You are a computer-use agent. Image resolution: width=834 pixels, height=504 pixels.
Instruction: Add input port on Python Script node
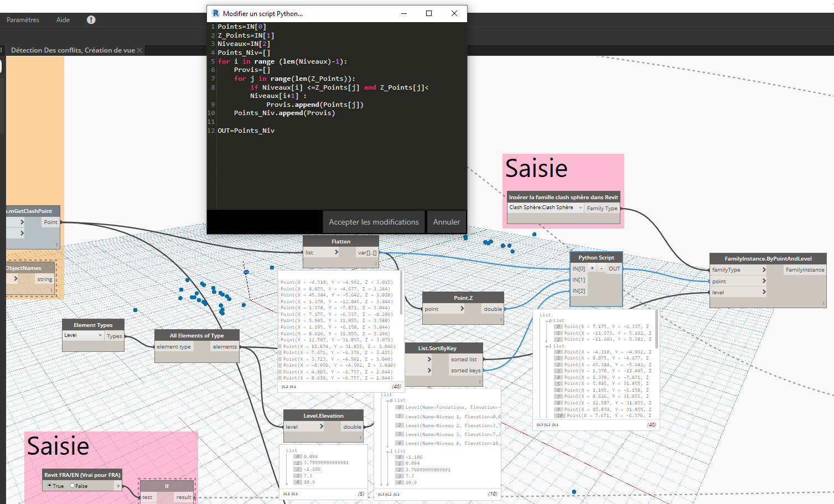pos(592,268)
